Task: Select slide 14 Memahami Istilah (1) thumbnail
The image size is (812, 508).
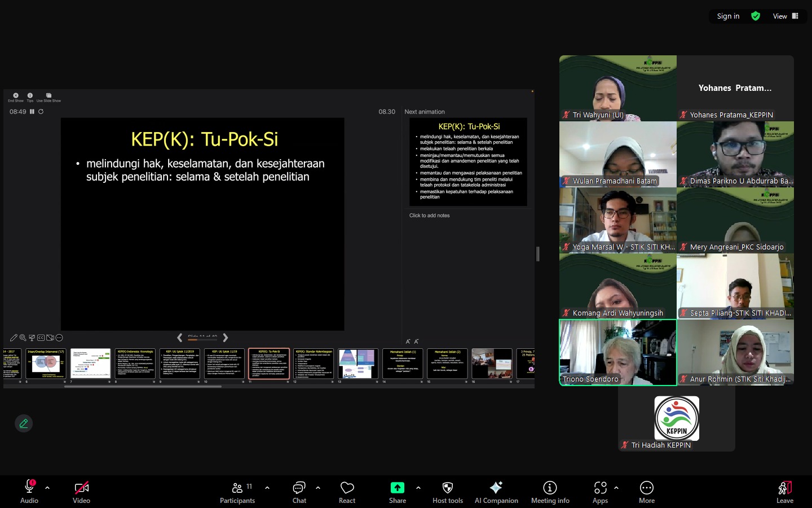Action: [x=403, y=364]
